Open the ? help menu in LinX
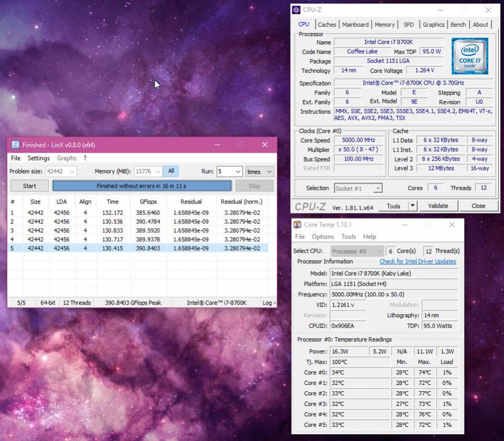Image resolution: width=504 pixels, height=441 pixels. (85, 158)
